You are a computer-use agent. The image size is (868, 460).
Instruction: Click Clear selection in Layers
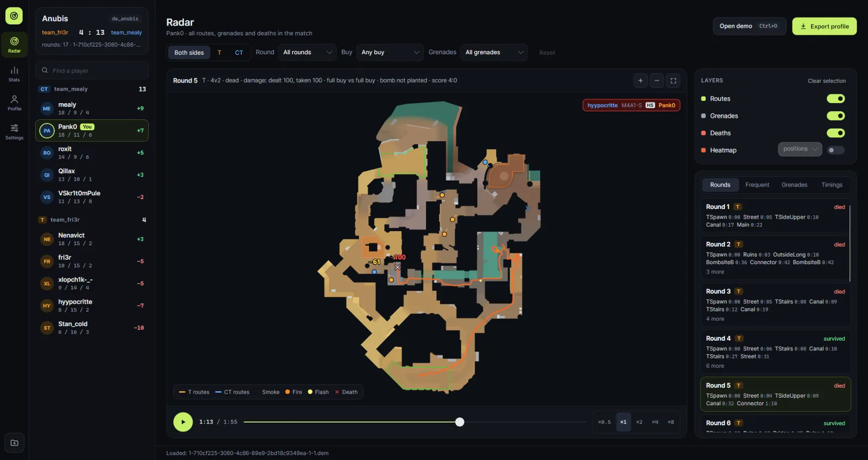pos(826,81)
